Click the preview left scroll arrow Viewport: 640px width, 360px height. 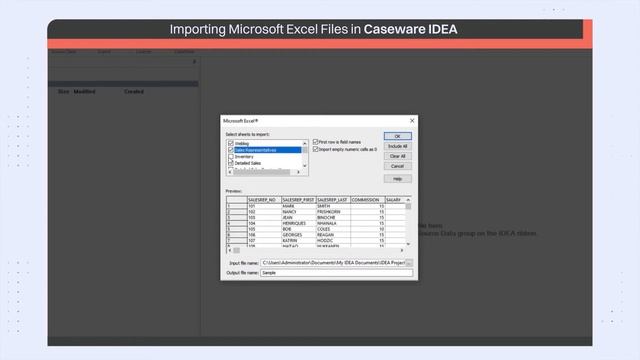(230, 250)
